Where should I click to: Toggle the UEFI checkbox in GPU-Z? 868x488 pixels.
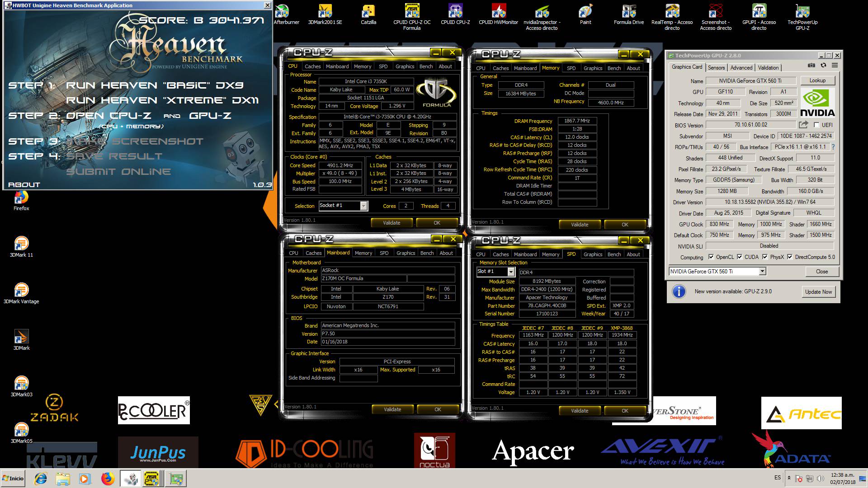pyautogui.click(x=816, y=125)
